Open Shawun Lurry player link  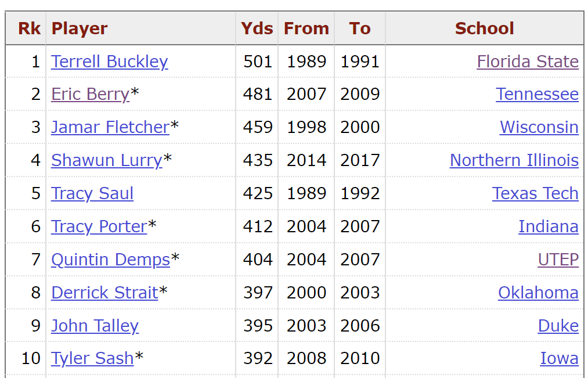pos(107,160)
